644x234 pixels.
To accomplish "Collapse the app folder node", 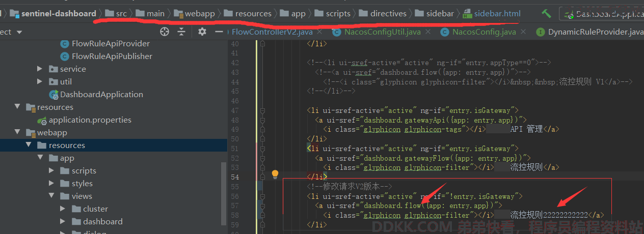I will (40, 158).
